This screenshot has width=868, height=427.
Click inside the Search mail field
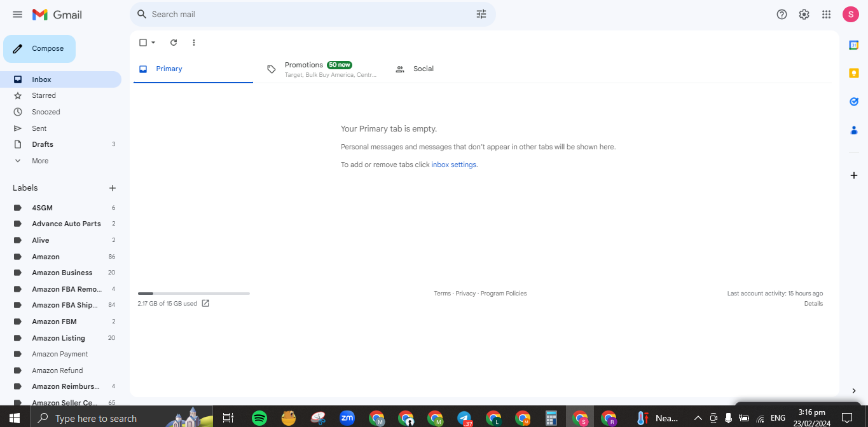[312, 14]
